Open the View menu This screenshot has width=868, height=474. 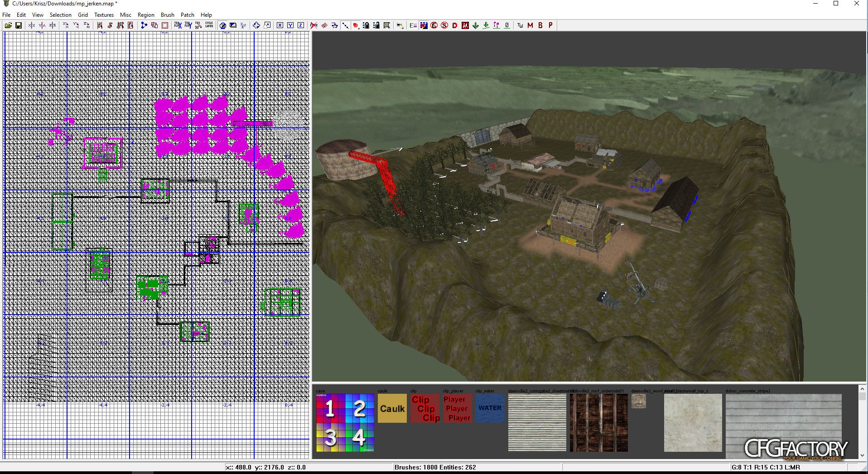[38, 15]
